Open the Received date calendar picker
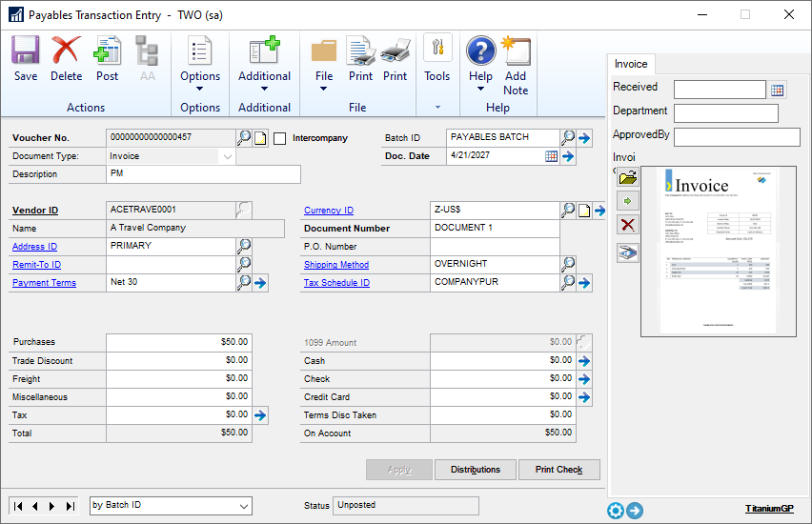Viewport: 812px width, 524px height. pyautogui.click(x=778, y=91)
